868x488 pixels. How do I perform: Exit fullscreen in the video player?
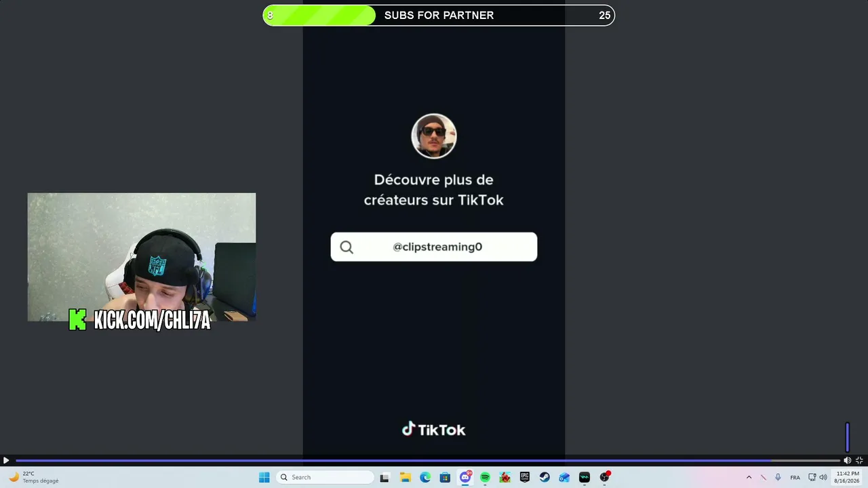(859, 460)
